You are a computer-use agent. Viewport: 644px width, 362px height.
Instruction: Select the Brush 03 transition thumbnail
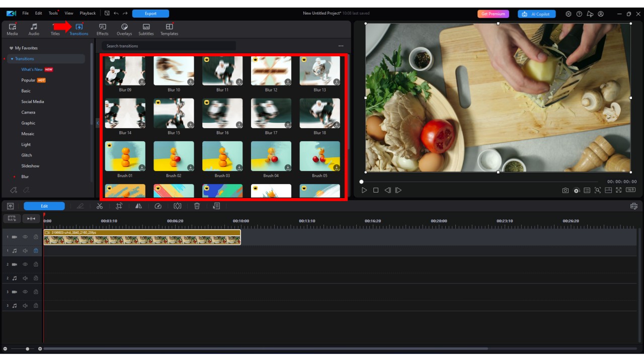click(222, 156)
